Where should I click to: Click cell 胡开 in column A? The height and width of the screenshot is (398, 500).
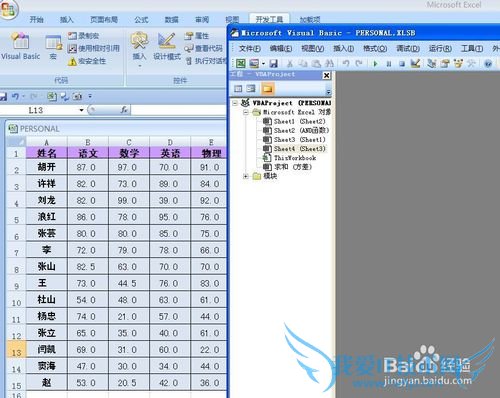point(47,167)
